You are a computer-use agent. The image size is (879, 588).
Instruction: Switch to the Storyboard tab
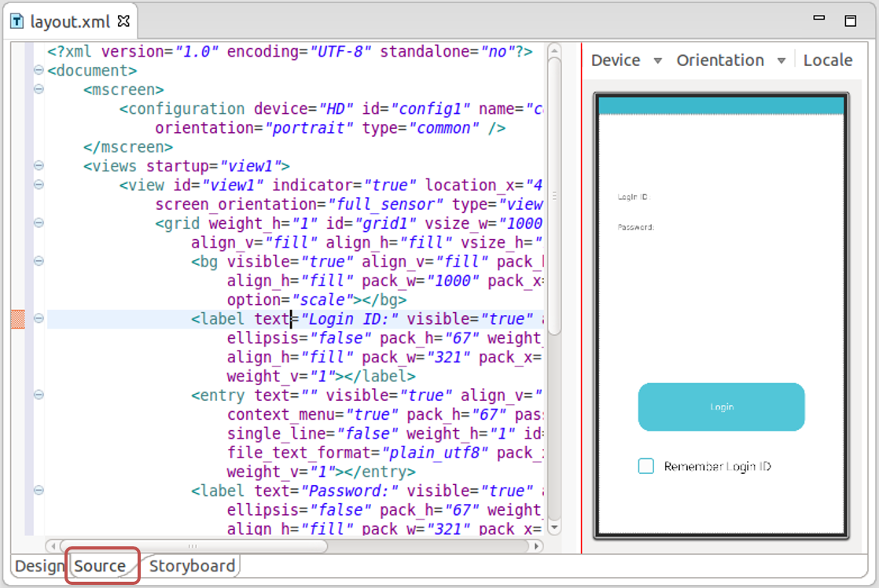coord(192,566)
